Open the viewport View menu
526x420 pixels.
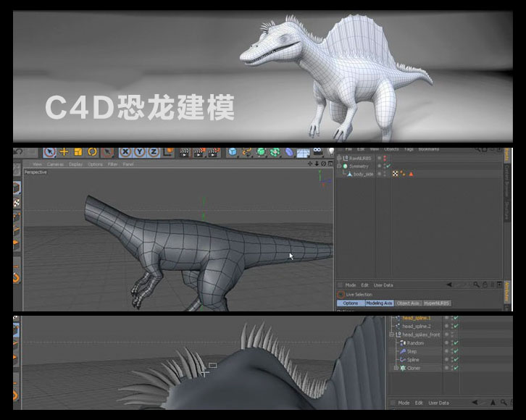37,164
